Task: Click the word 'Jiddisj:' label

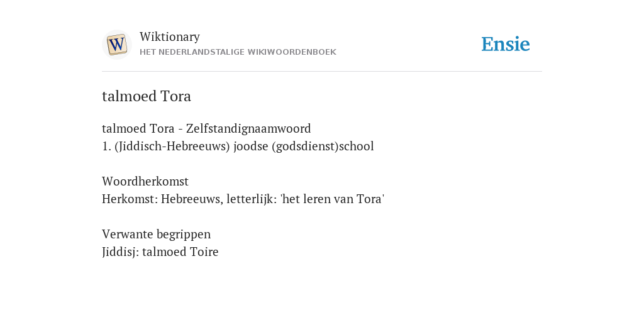Action: pyautogui.click(x=120, y=252)
